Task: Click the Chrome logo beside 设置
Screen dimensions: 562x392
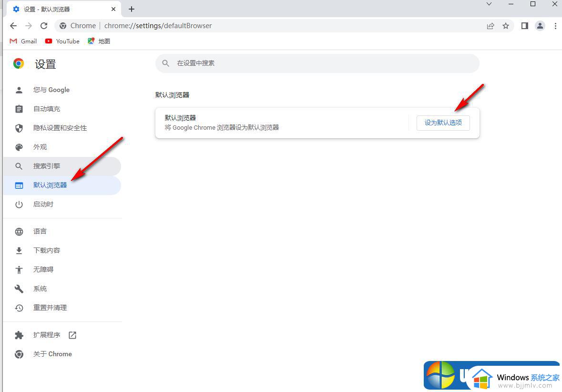Action: tap(19, 63)
